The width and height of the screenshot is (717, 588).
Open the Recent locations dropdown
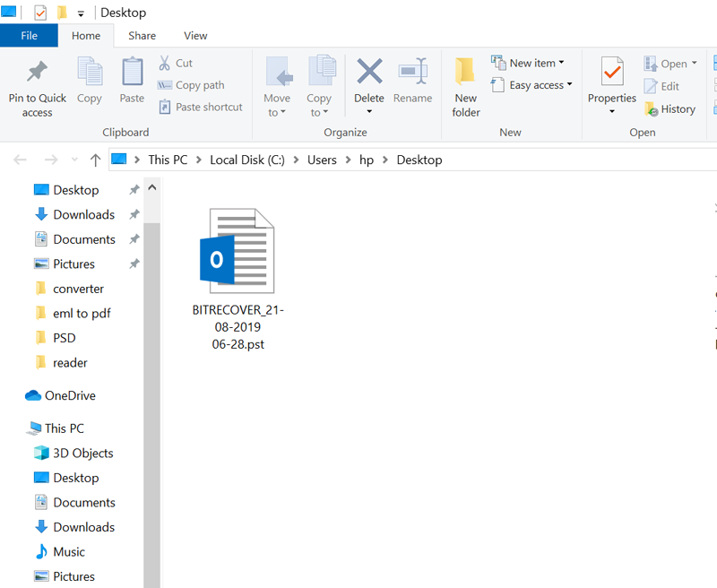(x=74, y=160)
